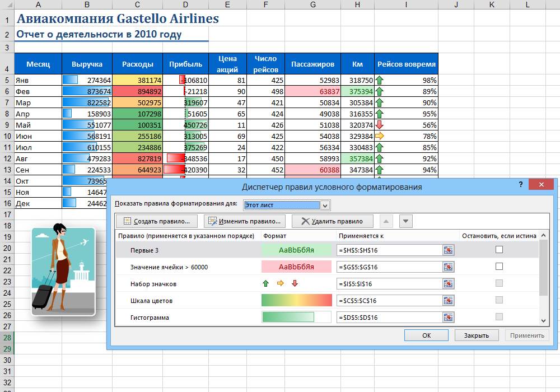
Task: Close the conditional formatting manager dialog
Action: (x=542, y=185)
